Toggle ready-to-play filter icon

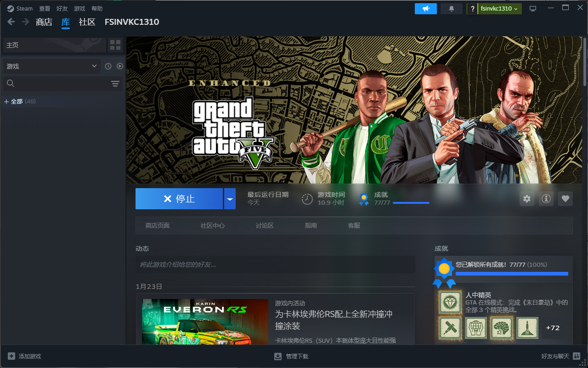point(120,66)
